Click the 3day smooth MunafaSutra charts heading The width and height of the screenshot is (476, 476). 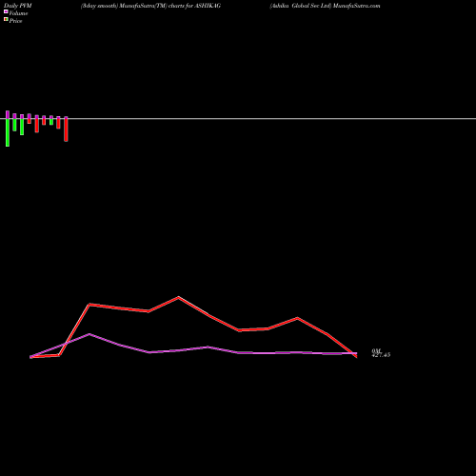150,6
